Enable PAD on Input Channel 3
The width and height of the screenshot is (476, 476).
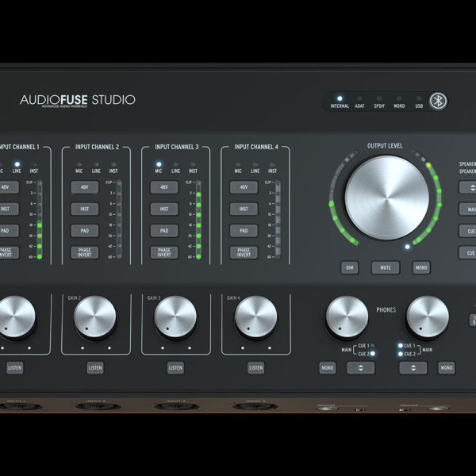(x=164, y=231)
